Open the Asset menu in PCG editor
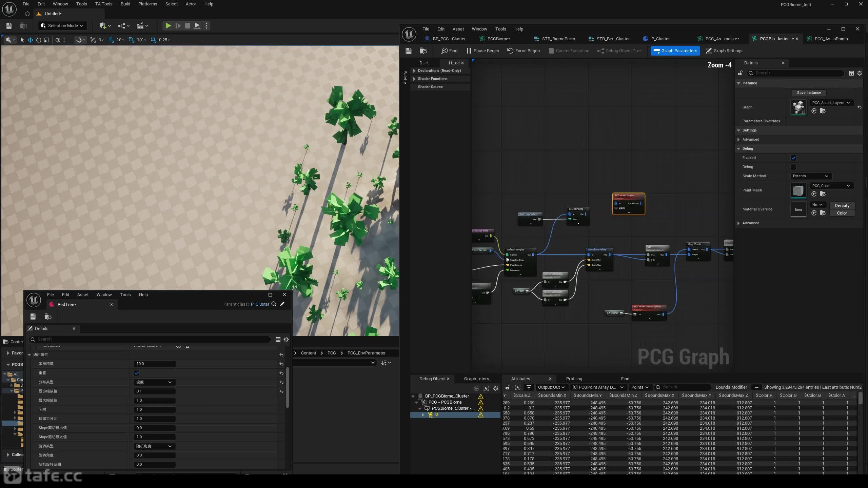The height and width of the screenshot is (488, 868). [458, 29]
